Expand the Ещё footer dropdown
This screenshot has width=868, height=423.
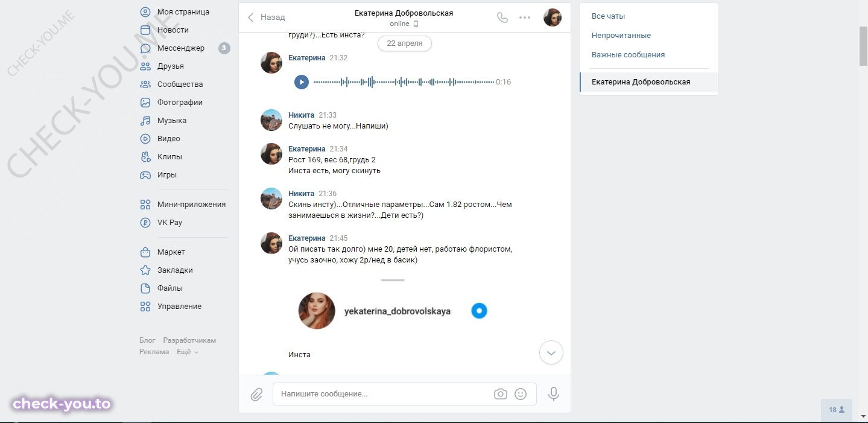[x=188, y=352]
